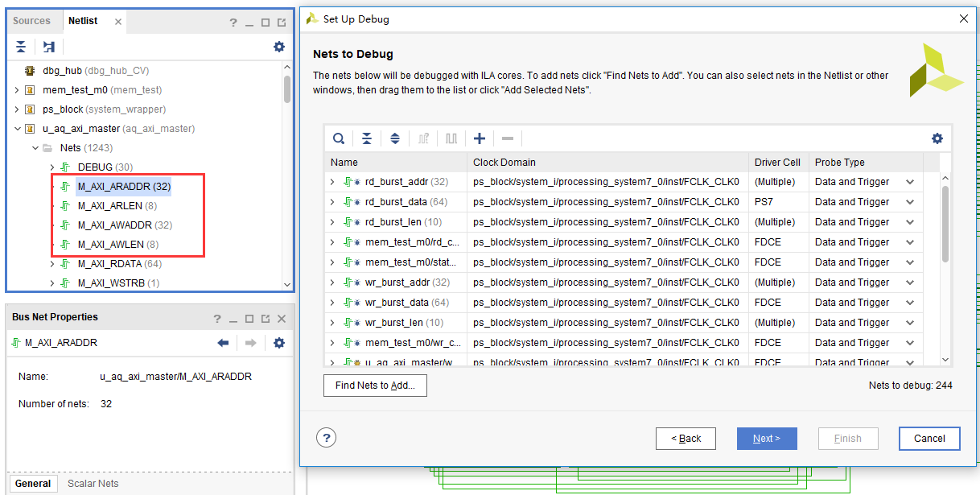This screenshot has height=495, width=980.
Task: Expand the DEBUG nets group in Netlist
Action: [52, 167]
